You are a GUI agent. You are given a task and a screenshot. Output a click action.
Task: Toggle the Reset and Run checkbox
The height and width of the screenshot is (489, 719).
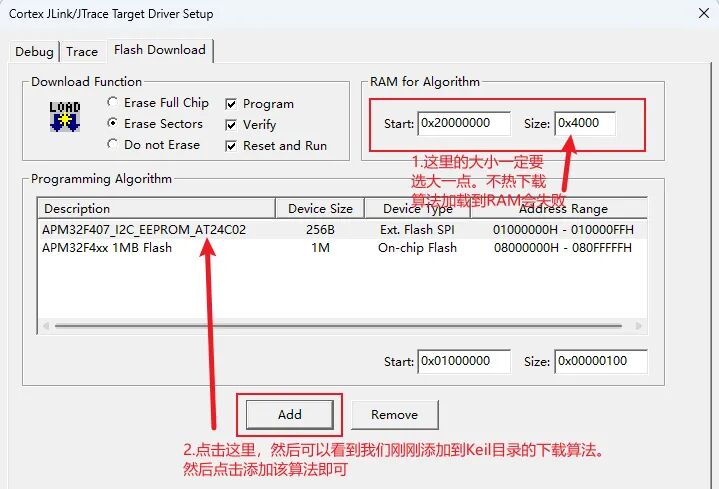pyautogui.click(x=231, y=146)
